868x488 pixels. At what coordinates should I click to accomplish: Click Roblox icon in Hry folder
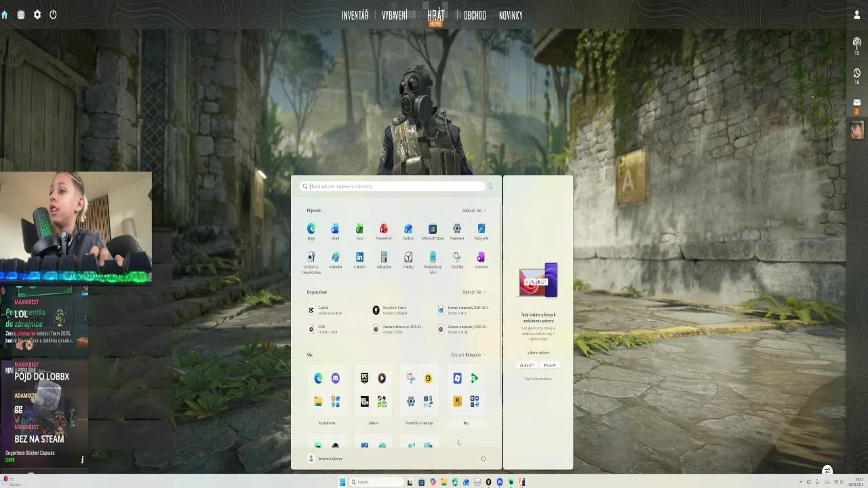pos(457,378)
